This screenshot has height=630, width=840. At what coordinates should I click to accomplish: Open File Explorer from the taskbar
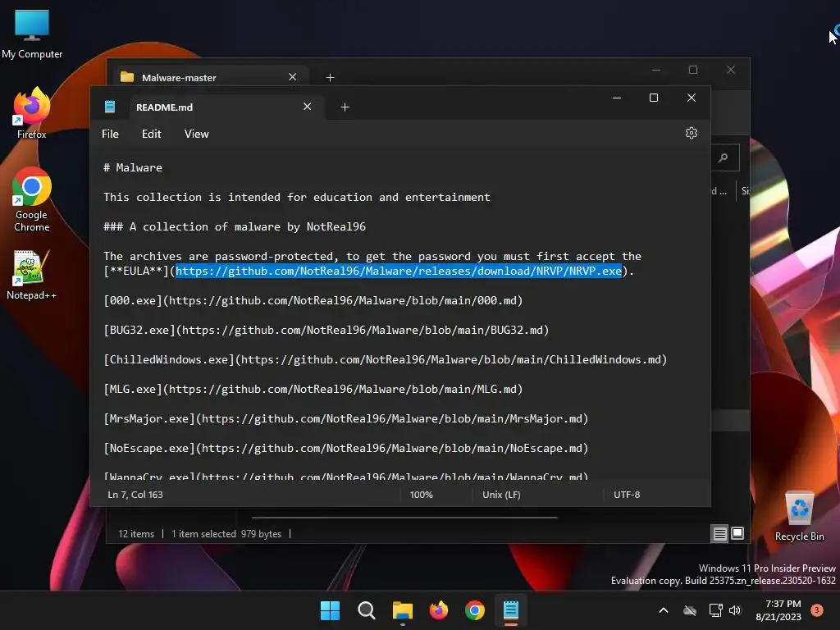click(x=402, y=610)
